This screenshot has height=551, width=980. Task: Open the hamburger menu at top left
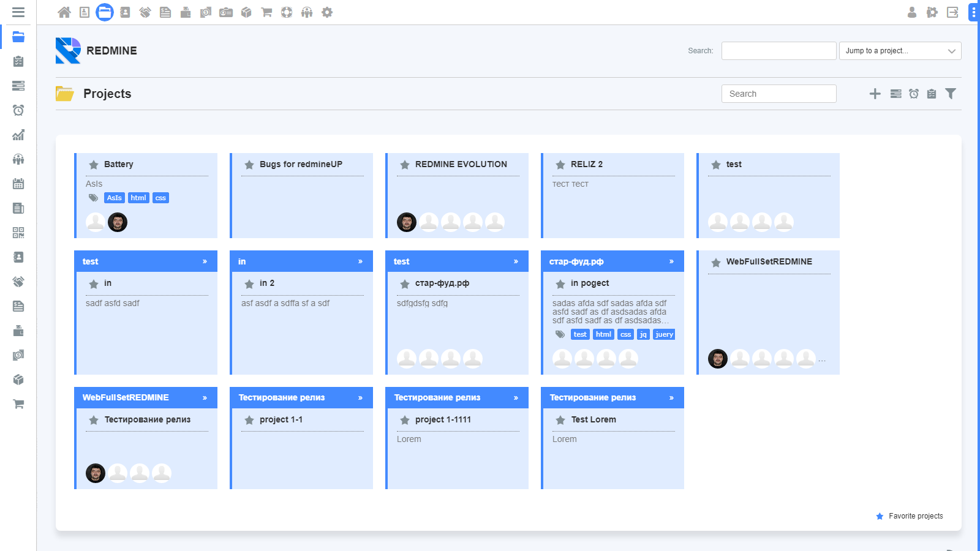[x=18, y=12]
